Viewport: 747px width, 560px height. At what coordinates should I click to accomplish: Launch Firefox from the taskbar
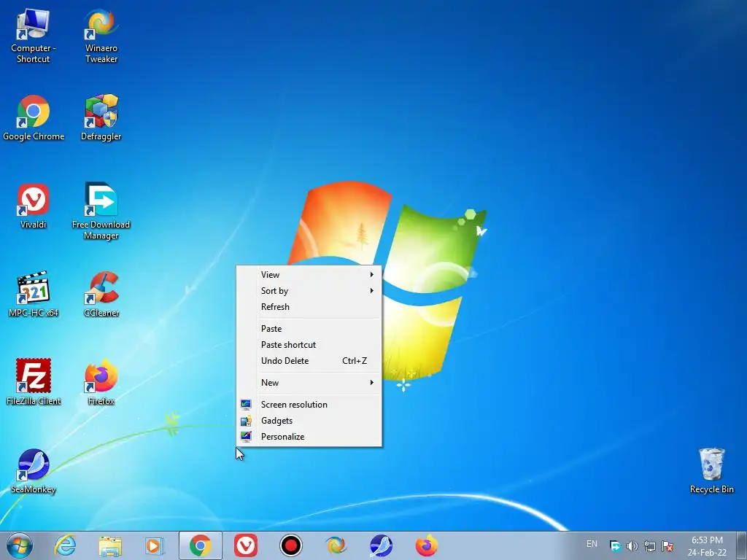(426, 545)
